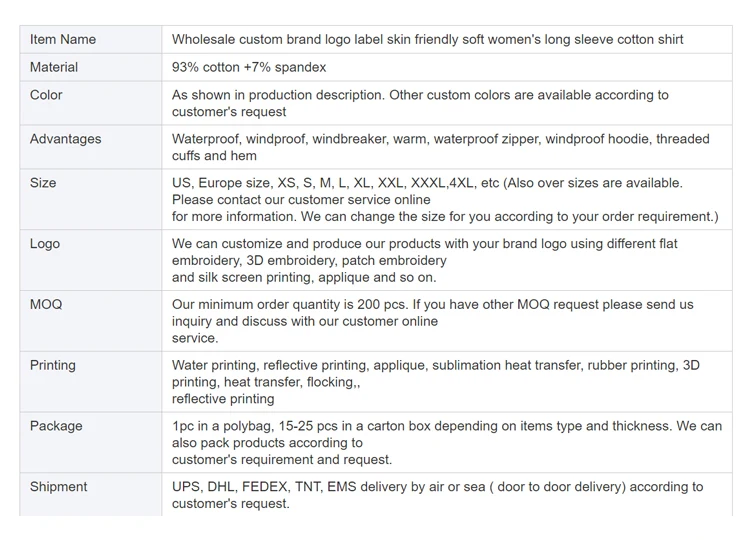The width and height of the screenshot is (750, 540).
Task: Select the Material row label
Action: (54, 67)
